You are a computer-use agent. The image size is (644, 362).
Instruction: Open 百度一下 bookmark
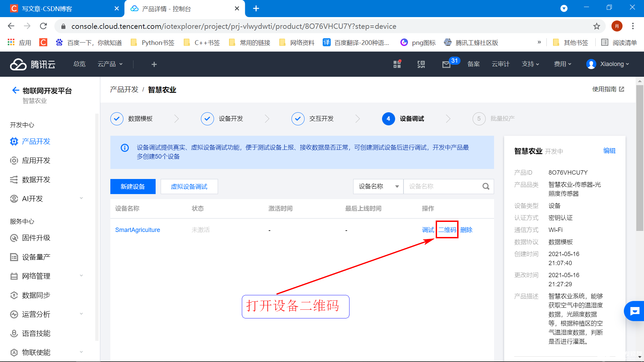click(89, 43)
